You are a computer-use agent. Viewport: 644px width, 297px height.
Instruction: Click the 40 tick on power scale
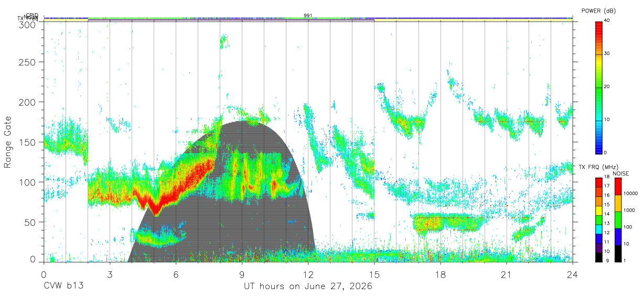pyautogui.click(x=607, y=20)
